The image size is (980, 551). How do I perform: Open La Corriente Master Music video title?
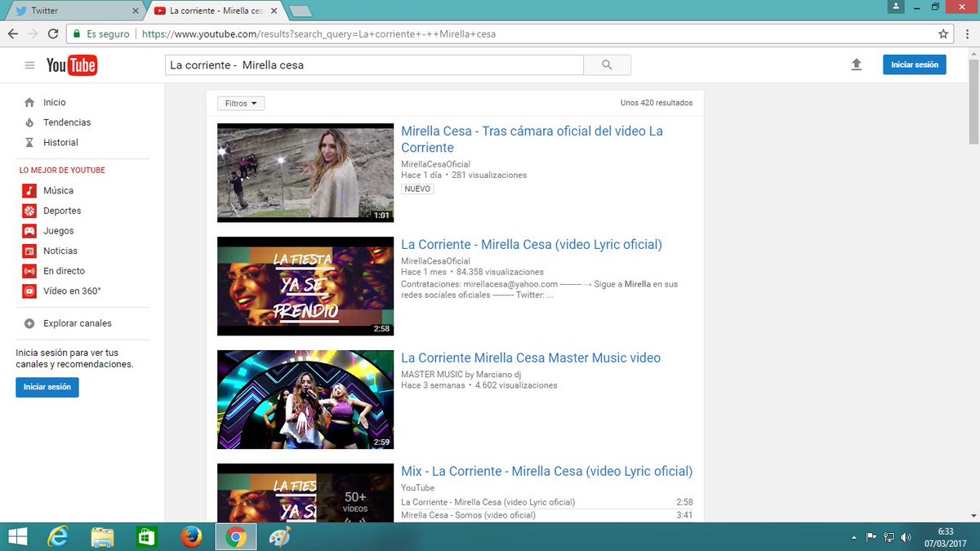pyautogui.click(x=531, y=358)
